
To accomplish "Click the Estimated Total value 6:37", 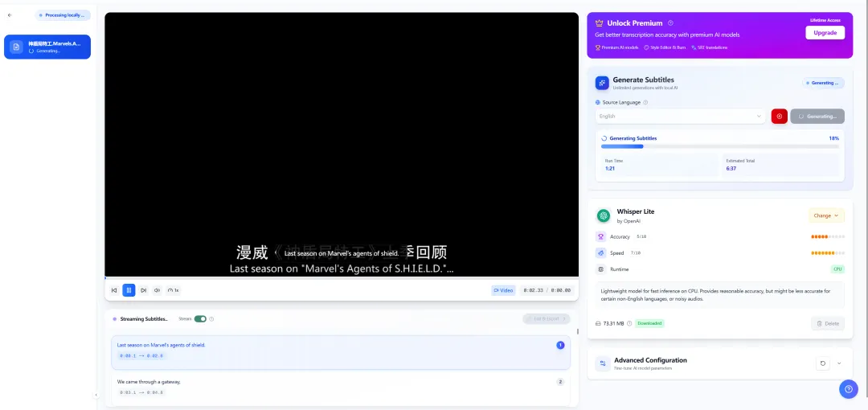I will (x=731, y=169).
